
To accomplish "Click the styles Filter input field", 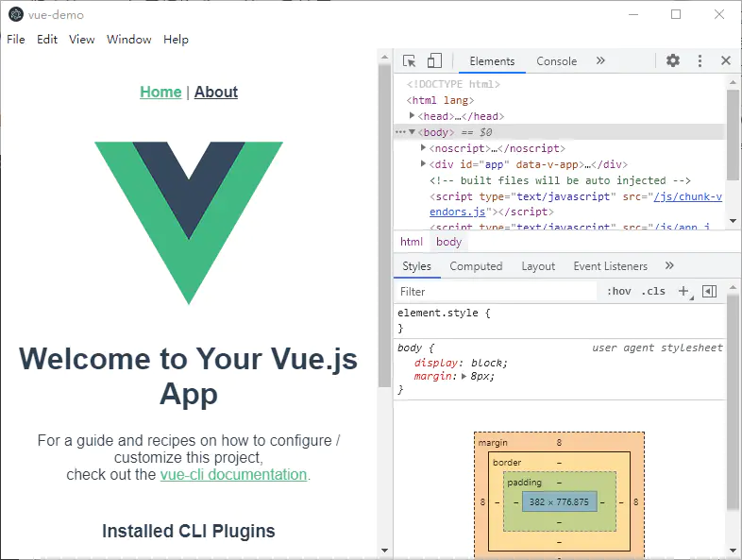I will [496, 292].
